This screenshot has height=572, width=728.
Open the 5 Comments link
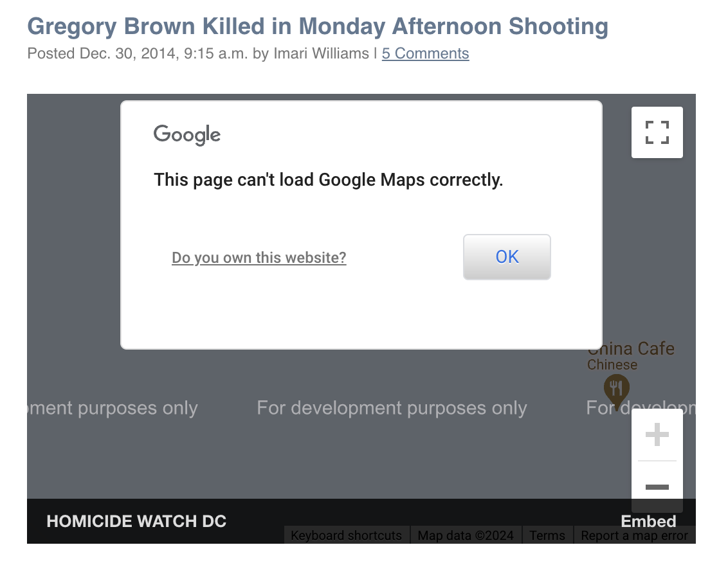coord(425,53)
